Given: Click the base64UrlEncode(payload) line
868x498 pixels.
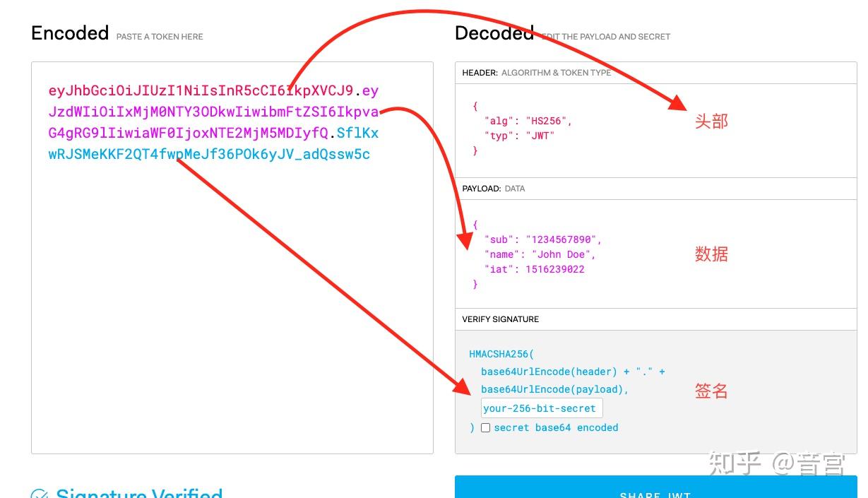Looking at the screenshot, I should pos(554,389).
